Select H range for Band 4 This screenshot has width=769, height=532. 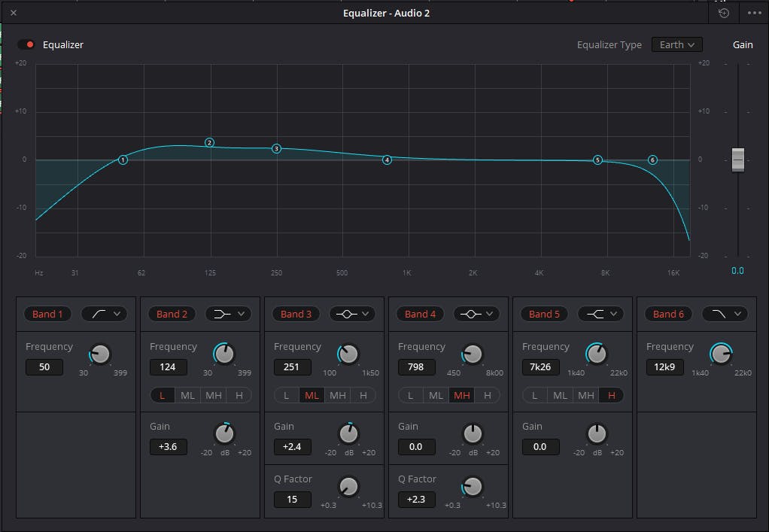click(487, 395)
